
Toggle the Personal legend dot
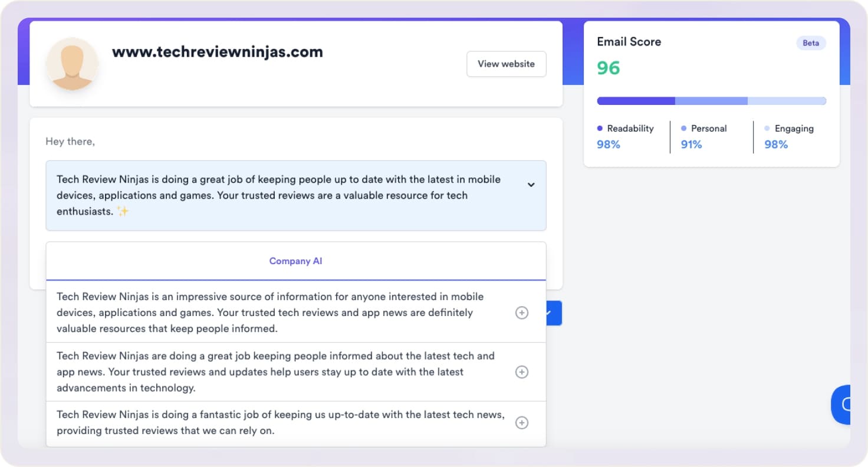coord(683,128)
